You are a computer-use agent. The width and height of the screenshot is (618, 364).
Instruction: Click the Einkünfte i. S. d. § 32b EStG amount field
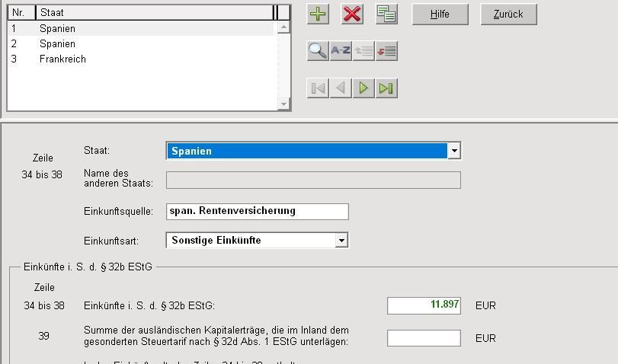click(424, 305)
